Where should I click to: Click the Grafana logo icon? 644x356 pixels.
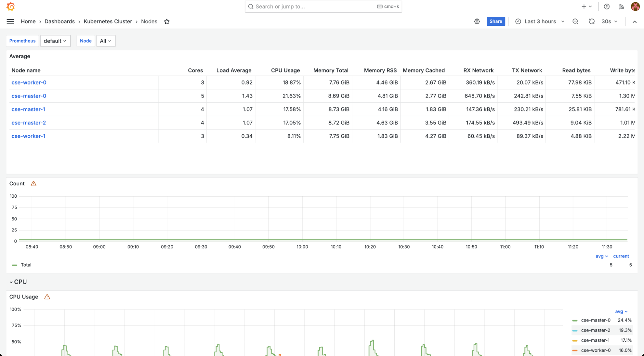[x=11, y=6]
